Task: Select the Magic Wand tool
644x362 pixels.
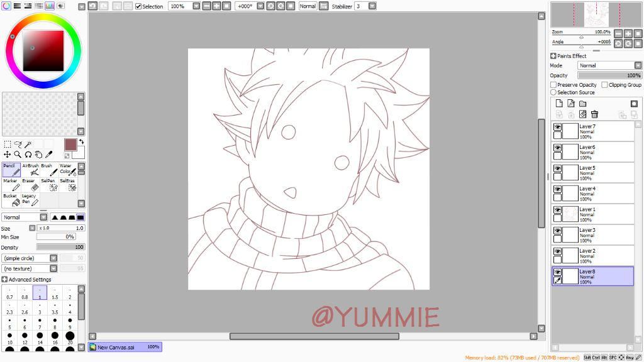Action: coord(28,144)
